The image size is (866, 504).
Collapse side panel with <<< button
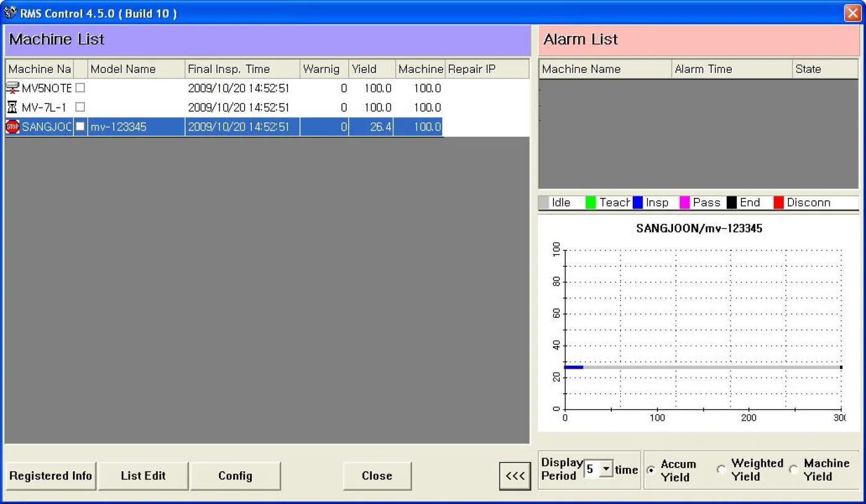(x=515, y=476)
